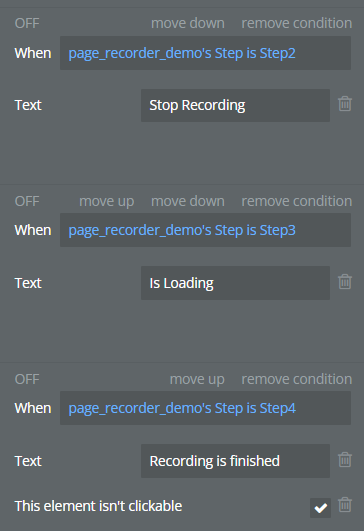Toggle OFF indicator for Step3 condition
This screenshot has width=364, height=531.
pyautogui.click(x=27, y=201)
